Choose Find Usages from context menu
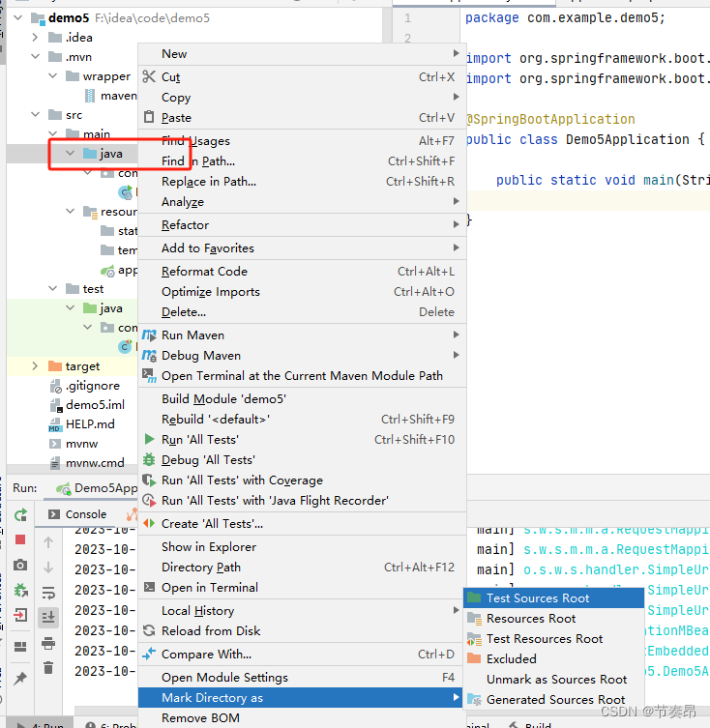The height and width of the screenshot is (728, 710). pyautogui.click(x=302, y=141)
